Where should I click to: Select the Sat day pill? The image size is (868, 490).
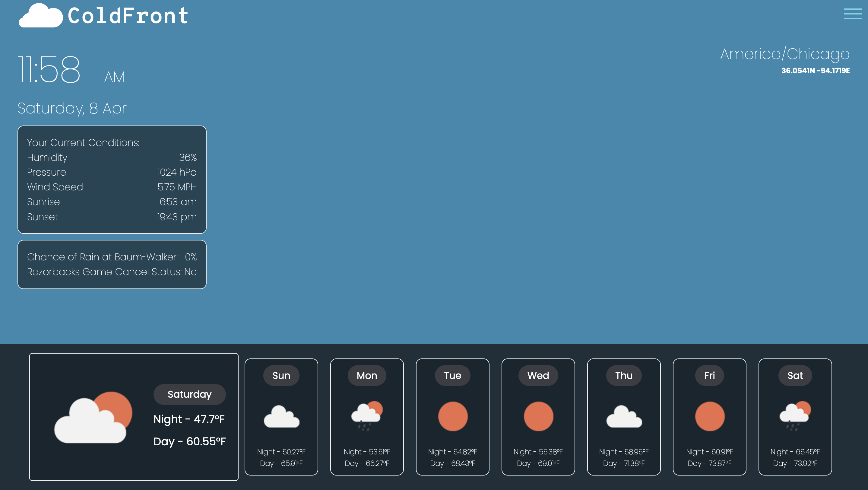[x=795, y=375]
